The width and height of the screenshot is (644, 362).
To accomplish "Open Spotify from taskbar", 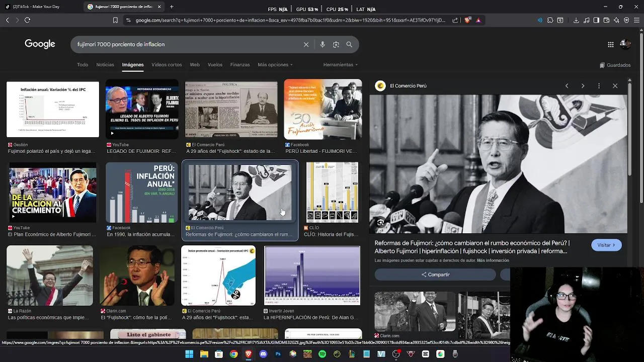I will [x=323, y=354].
